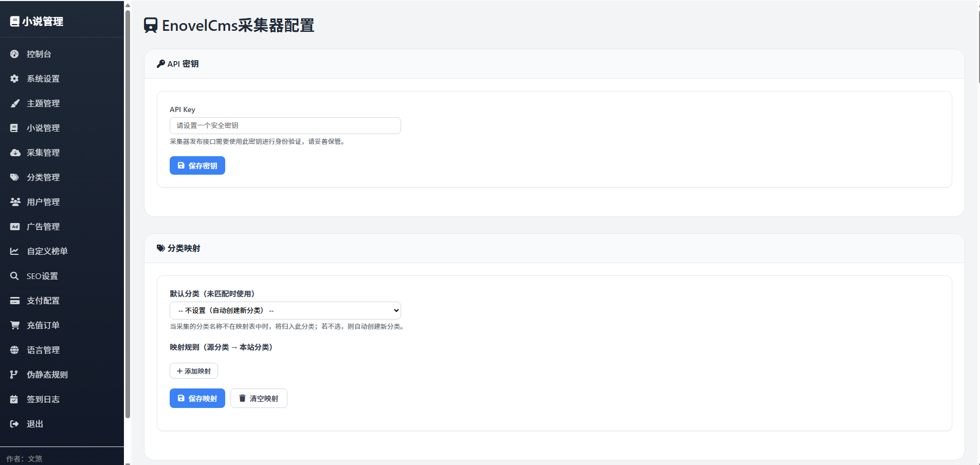
Task: Focus the API Key input field
Action: tap(285, 125)
